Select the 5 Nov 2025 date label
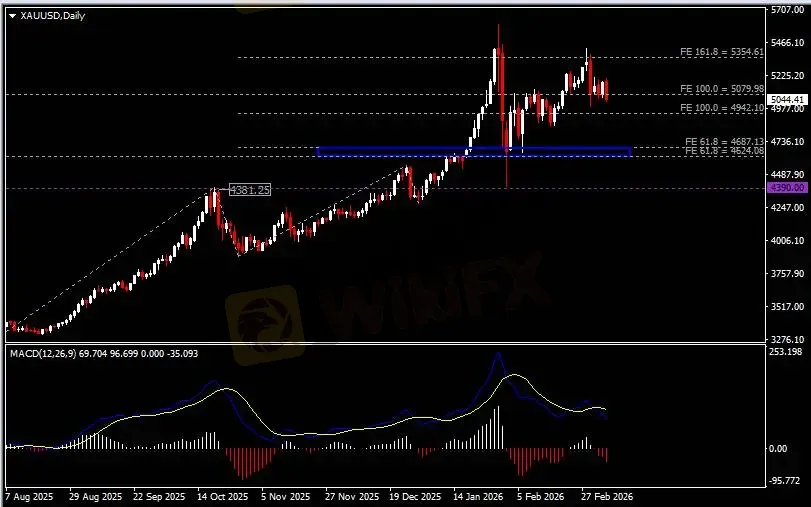 [x=286, y=497]
